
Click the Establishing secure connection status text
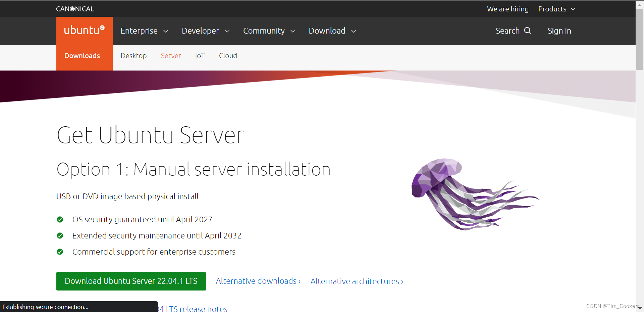[45, 307]
